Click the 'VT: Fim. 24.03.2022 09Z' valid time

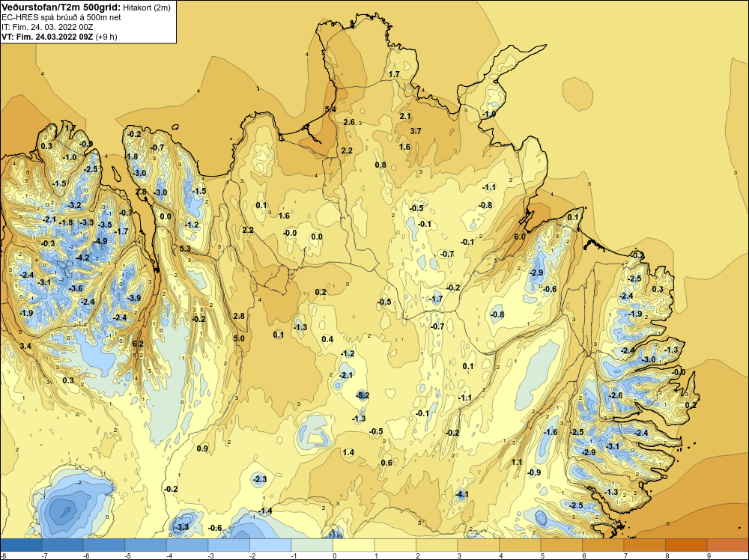click(48, 37)
